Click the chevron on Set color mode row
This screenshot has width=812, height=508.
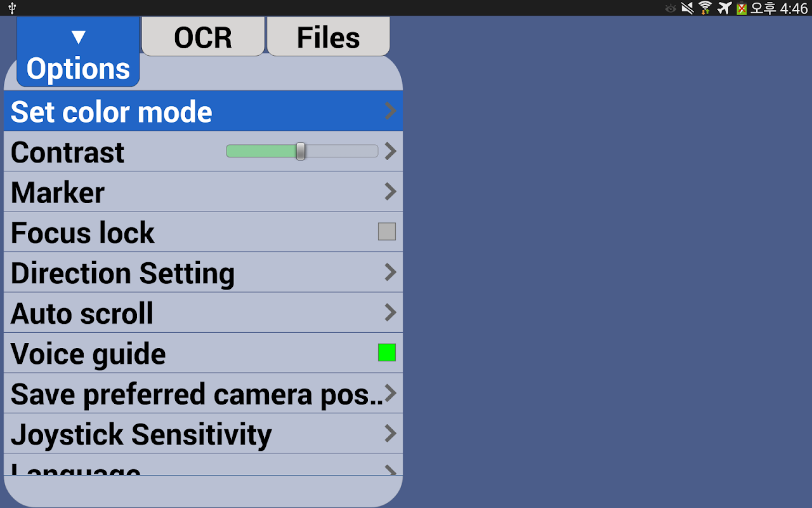point(391,111)
